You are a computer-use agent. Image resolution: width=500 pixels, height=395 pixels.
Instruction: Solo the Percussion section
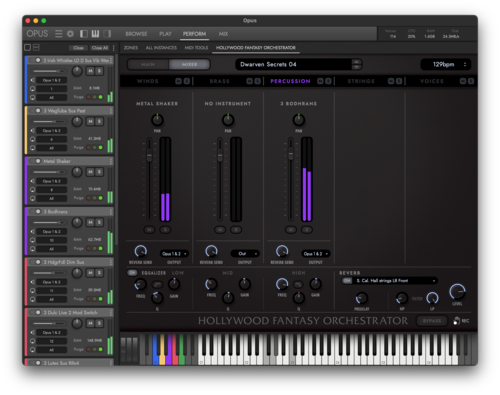[328, 81]
